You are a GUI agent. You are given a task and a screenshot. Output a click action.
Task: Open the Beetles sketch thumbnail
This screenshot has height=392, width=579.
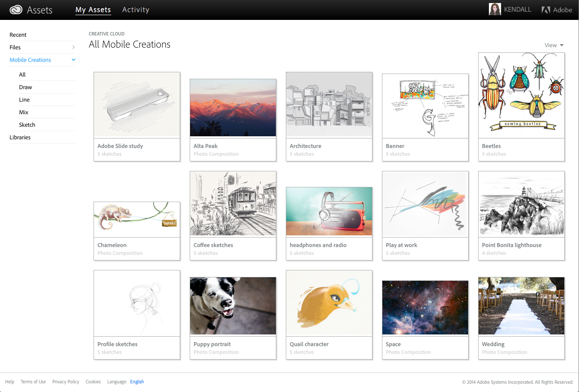pyautogui.click(x=521, y=95)
